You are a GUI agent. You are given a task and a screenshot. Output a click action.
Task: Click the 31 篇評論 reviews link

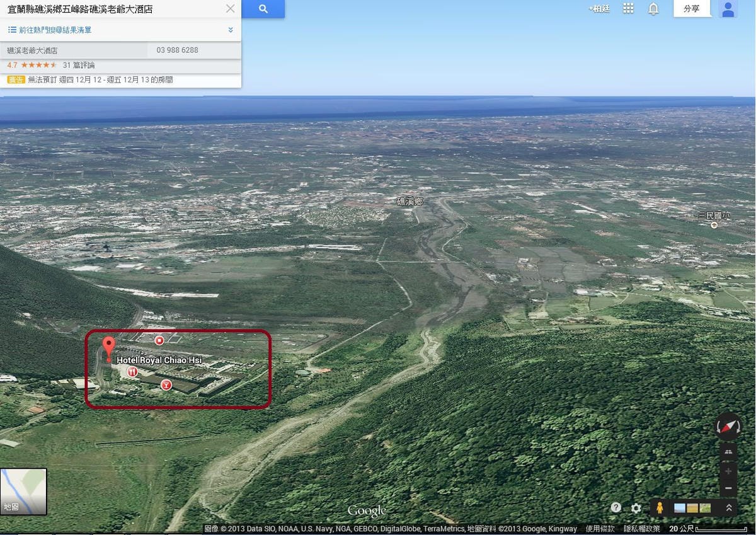tap(79, 65)
